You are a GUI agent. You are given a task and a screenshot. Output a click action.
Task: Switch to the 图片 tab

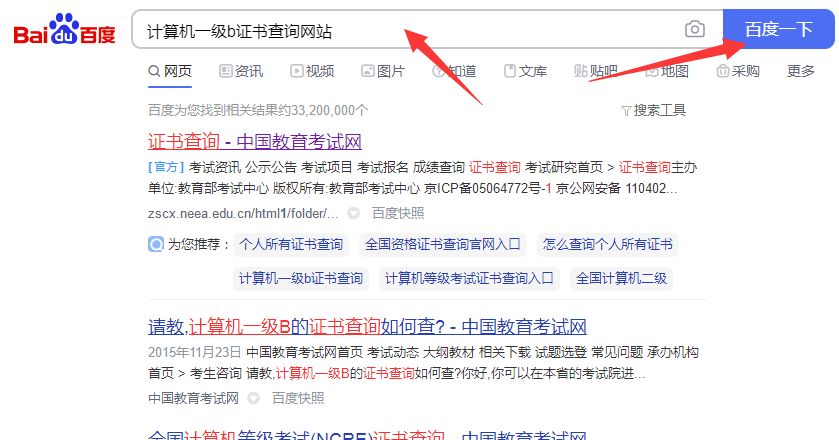point(383,71)
